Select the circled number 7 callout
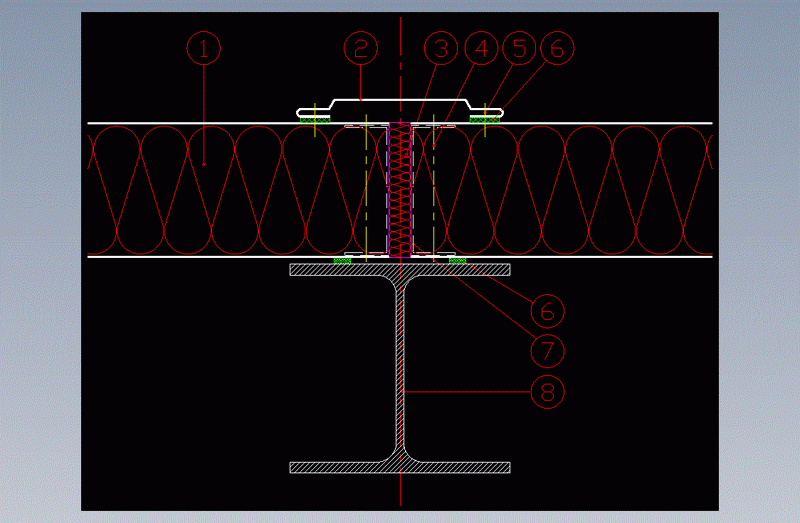Viewport: 800px width, 523px height. coord(547,350)
